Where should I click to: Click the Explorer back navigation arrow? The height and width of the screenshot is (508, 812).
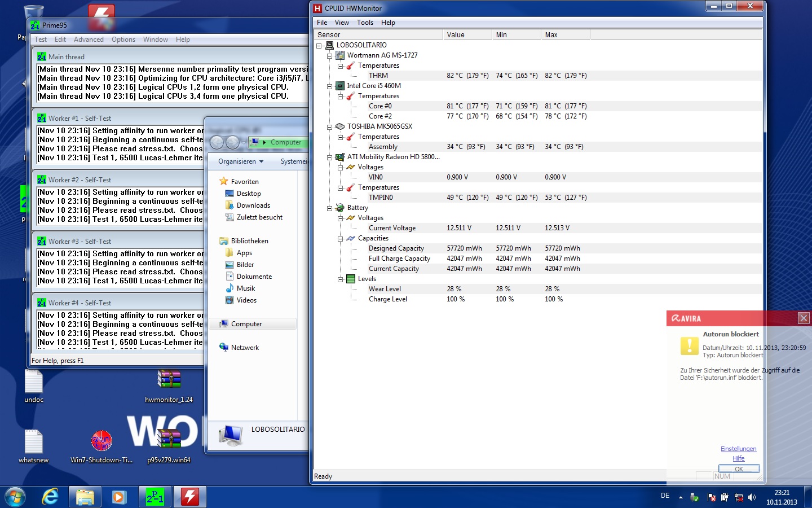coord(217,142)
